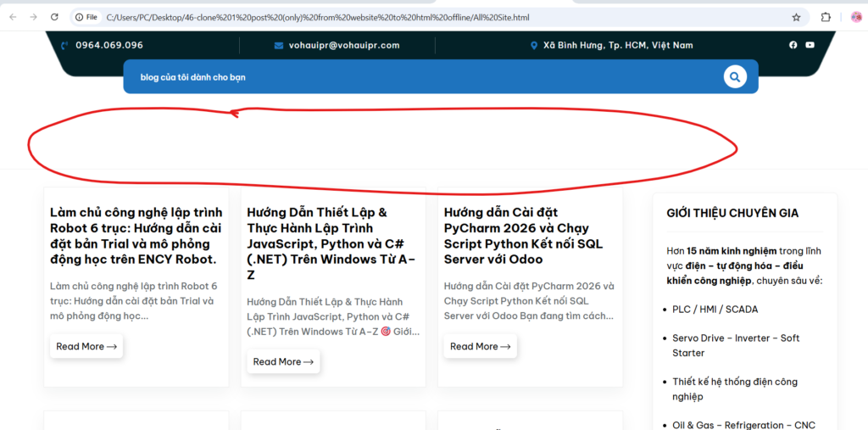Image resolution: width=868 pixels, height=430 pixels.
Task: Open the Facebook icon in the header
Action: coord(793,45)
